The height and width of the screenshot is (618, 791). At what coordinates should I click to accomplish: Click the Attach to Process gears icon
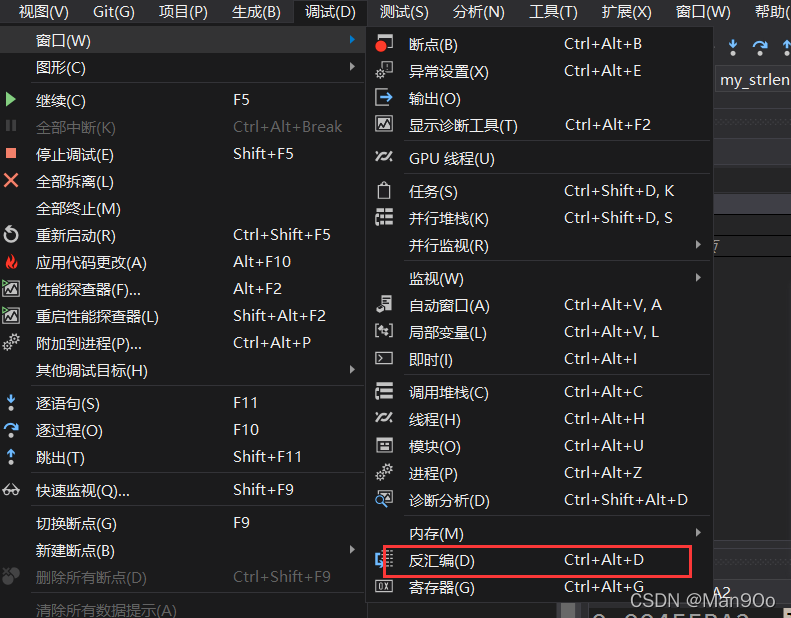(11, 342)
